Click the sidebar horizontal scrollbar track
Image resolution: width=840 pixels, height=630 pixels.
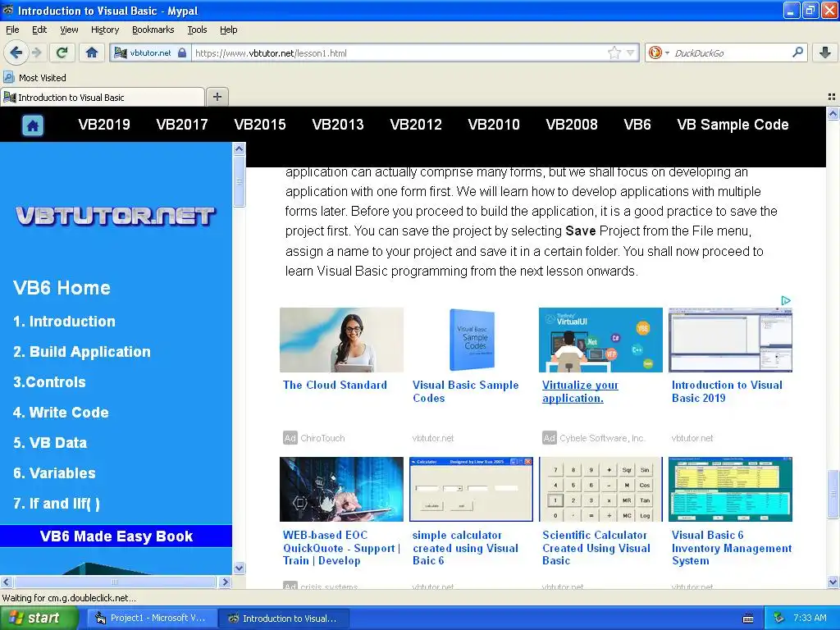tap(115, 582)
